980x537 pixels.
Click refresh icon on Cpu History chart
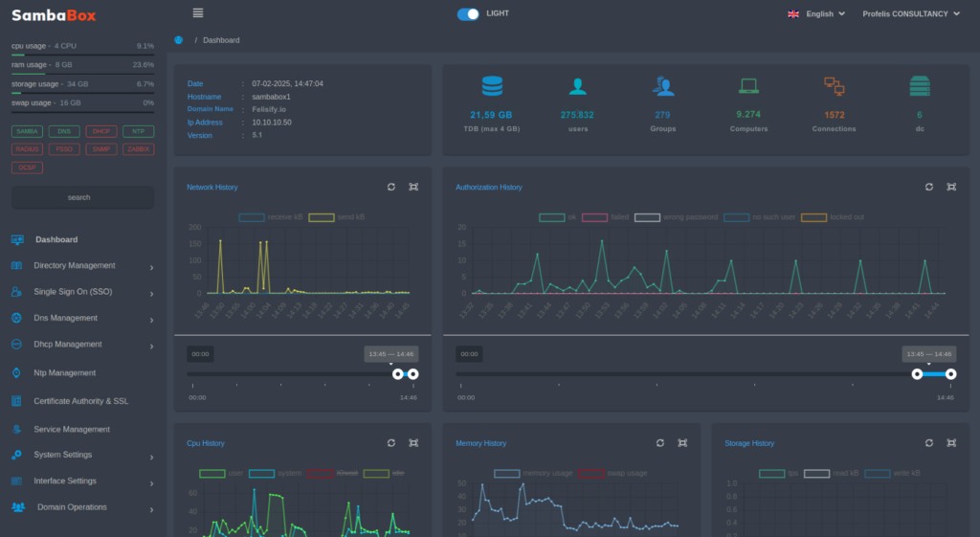click(391, 443)
